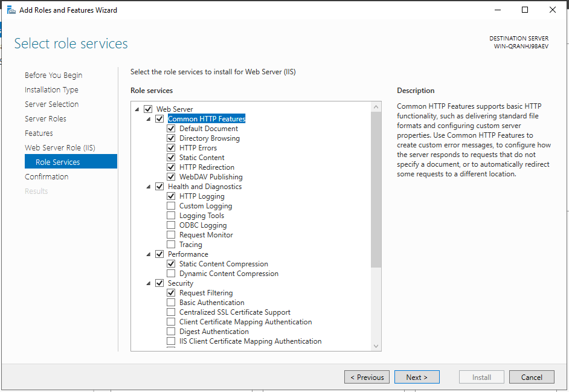Cancel the wizard
This screenshot has width=569, height=392.
[x=532, y=377]
